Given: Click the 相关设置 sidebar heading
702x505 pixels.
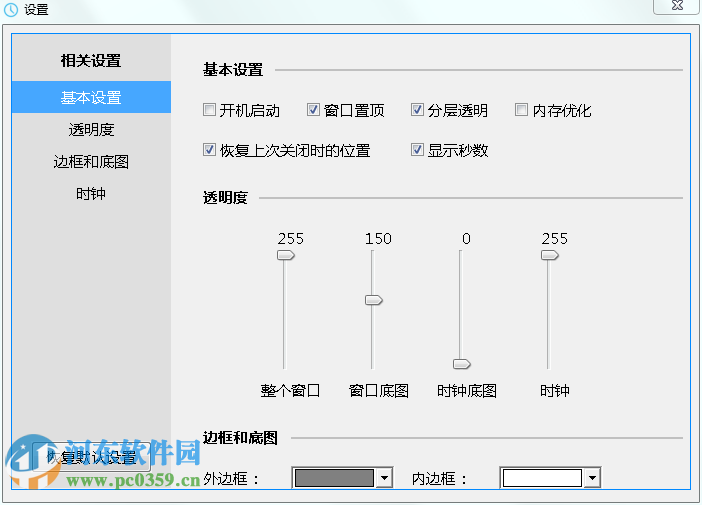Looking at the screenshot, I should (x=91, y=60).
